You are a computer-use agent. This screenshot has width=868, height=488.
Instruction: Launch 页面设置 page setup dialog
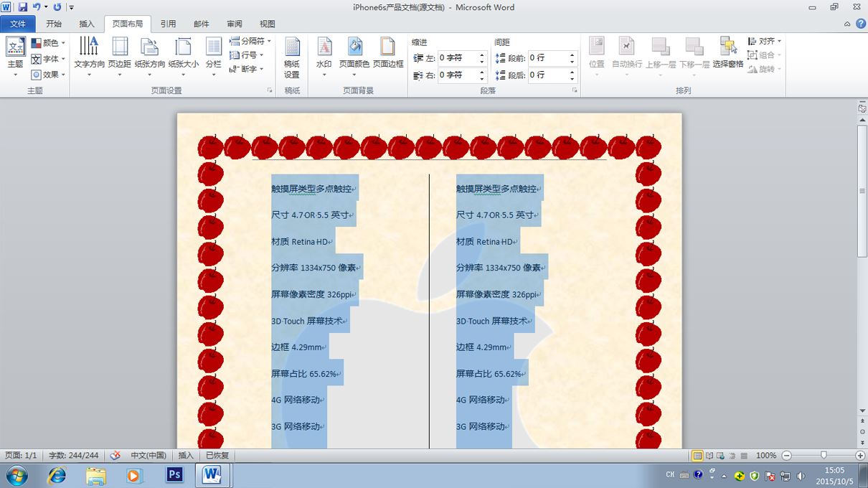pos(270,91)
